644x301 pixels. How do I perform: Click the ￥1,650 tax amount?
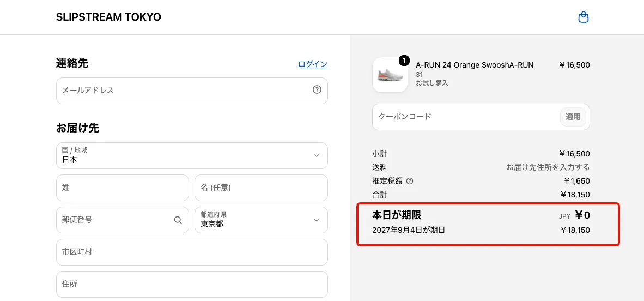pos(576,181)
